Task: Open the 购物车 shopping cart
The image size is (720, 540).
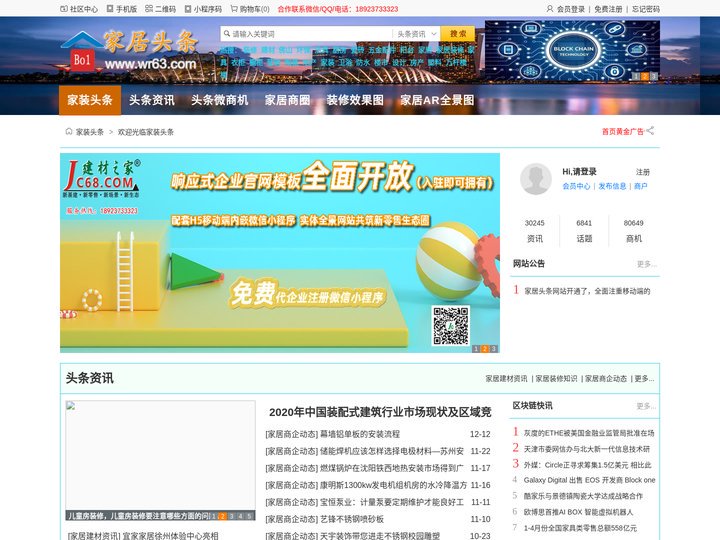Action: [x=250, y=9]
